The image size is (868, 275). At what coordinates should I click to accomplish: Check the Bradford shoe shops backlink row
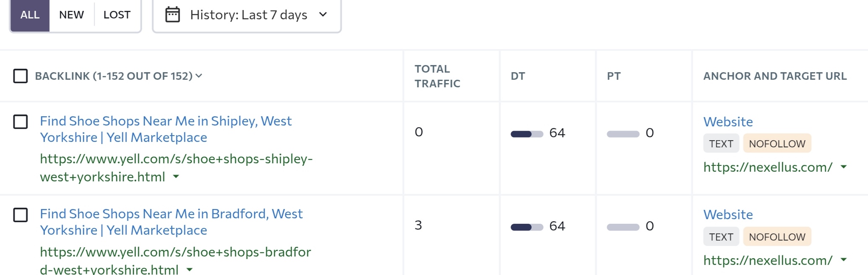[x=21, y=215]
